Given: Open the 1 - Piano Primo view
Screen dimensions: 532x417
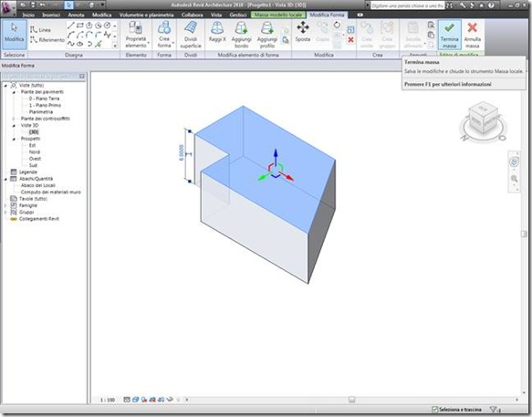Looking at the screenshot, I should tap(45, 105).
